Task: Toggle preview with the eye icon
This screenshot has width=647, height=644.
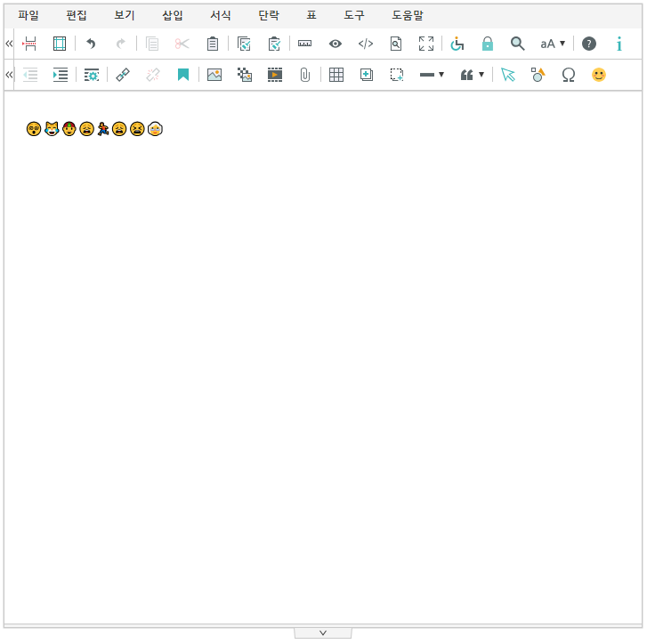Action: point(336,44)
